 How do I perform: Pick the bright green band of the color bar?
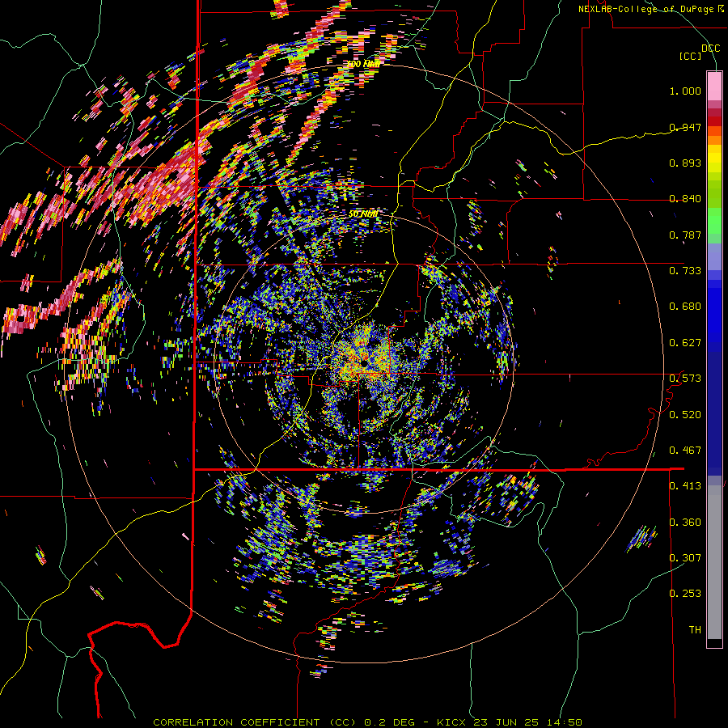[714, 221]
